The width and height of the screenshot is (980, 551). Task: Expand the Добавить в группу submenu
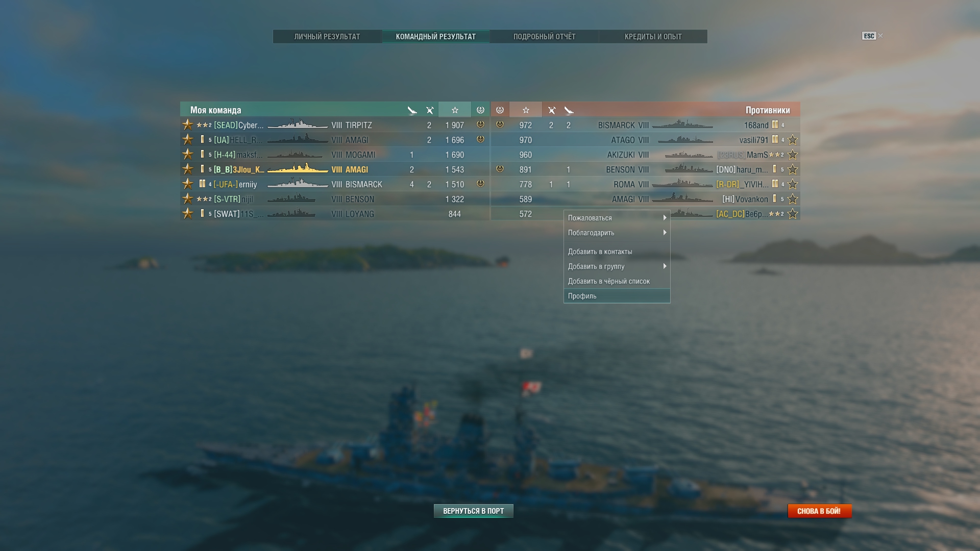(x=617, y=266)
